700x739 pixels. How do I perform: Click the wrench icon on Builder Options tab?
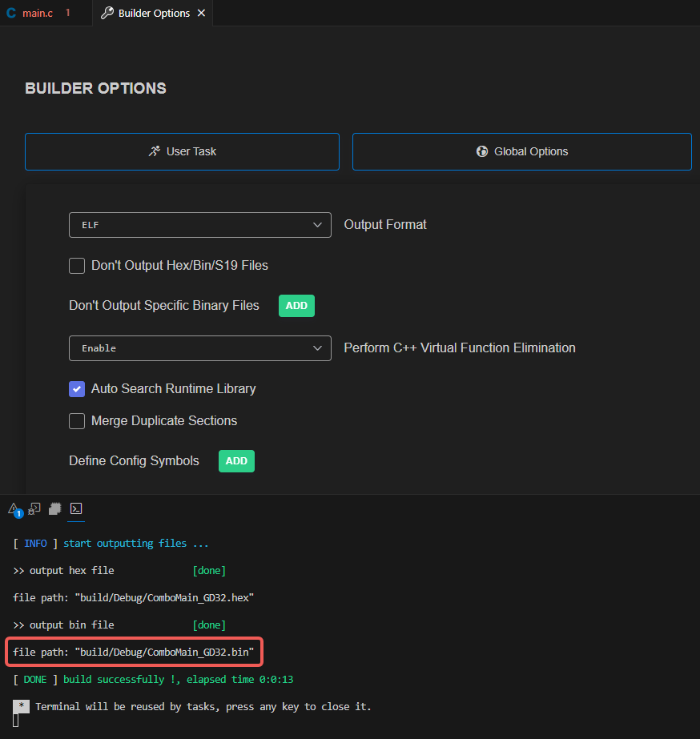tap(107, 14)
